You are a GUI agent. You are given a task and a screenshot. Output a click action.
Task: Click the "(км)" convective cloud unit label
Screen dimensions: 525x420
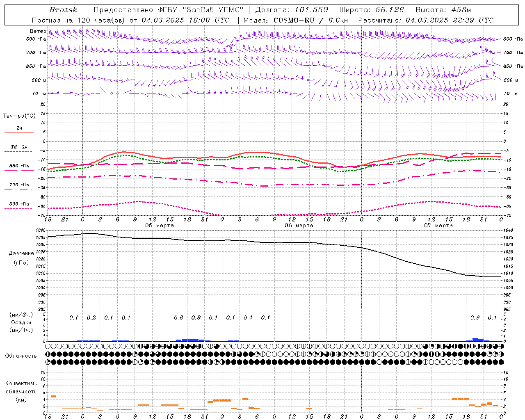[21, 399]
